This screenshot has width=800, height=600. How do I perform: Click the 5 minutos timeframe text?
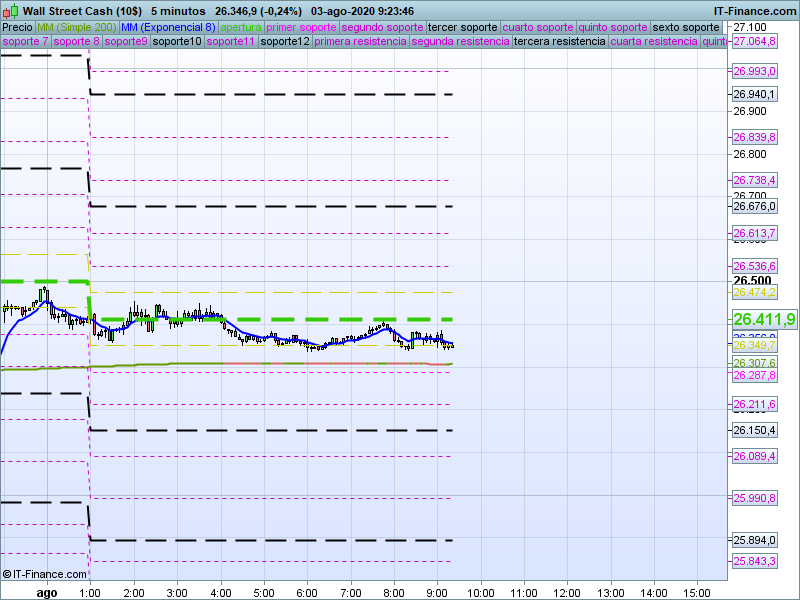point(178,10)
